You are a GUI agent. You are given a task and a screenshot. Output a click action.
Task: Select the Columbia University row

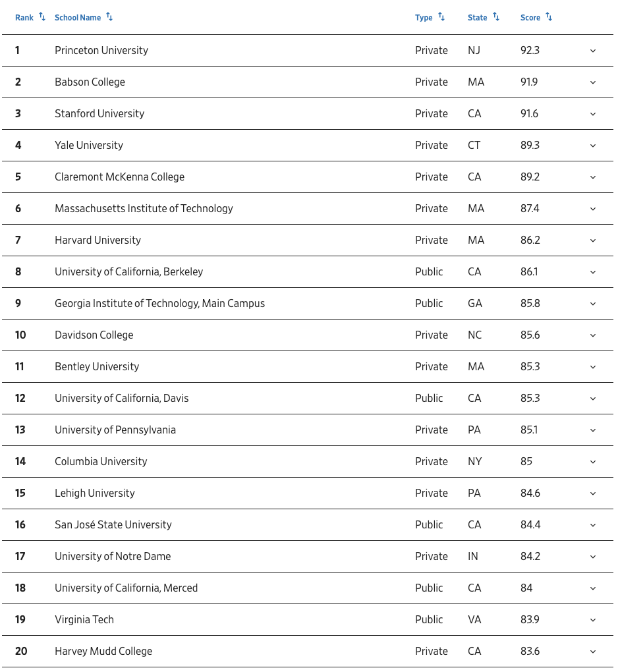[x=307, y=462]
